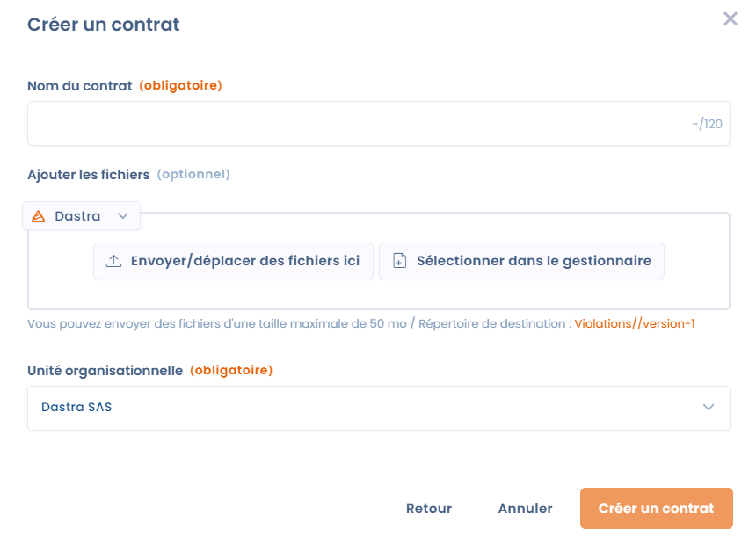Click the Nom du contrat label
The image size is (756, 543).
(x=79, y=86)
